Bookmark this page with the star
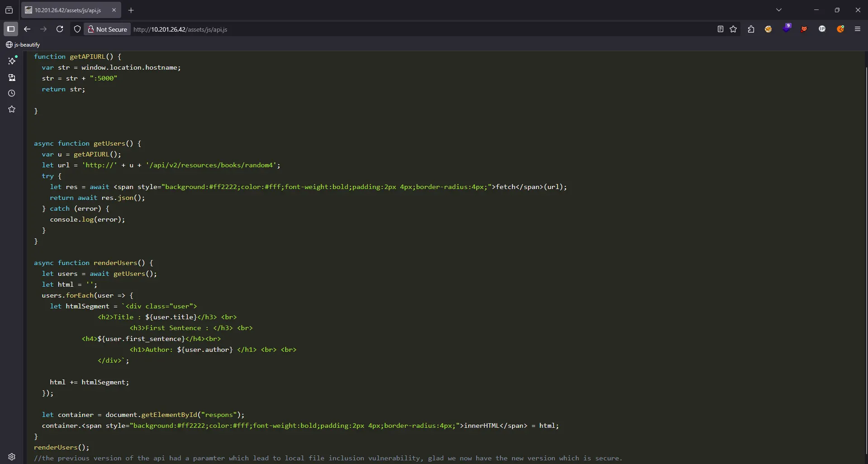 [x=734, y=29]
